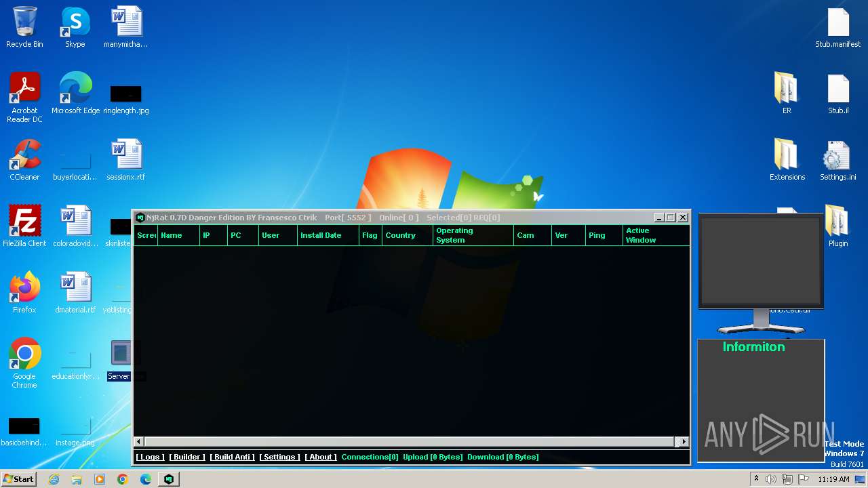Sort by the Operating System column
The image size is (868, 488).
[x=473, y=235]
